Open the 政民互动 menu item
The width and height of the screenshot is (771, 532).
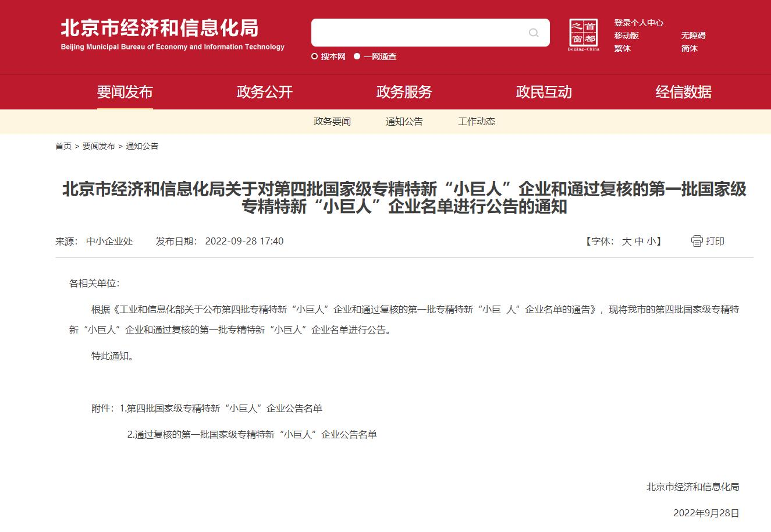[543, 92]
